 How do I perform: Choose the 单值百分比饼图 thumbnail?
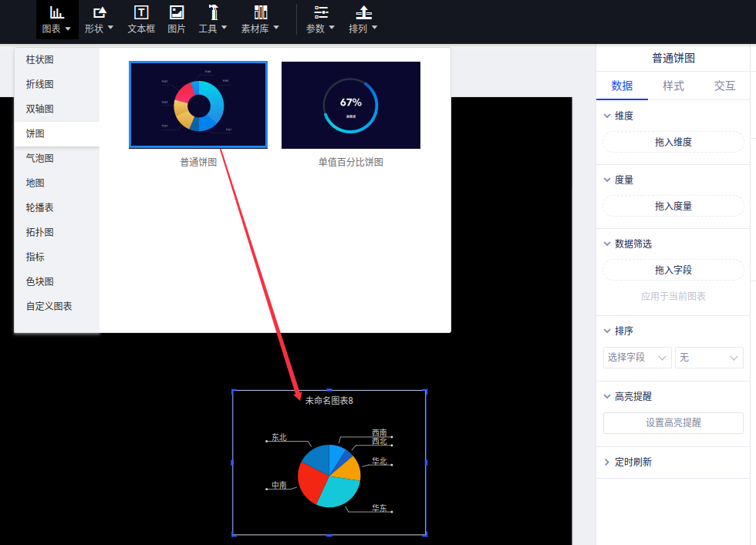tap(351, 105)
